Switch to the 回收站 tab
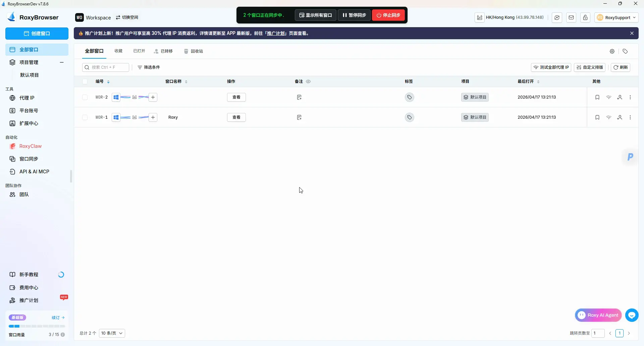 point(194,51)
